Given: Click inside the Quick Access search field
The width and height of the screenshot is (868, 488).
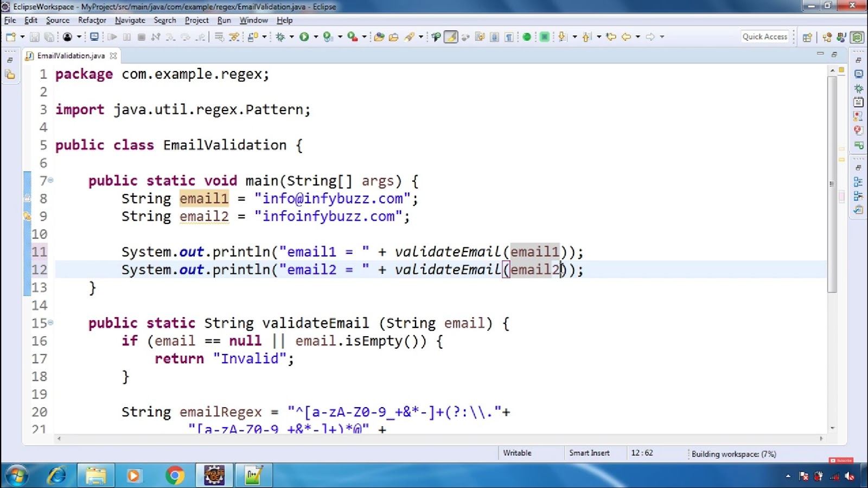Looking at the screenshot, I should coord(765,36).
